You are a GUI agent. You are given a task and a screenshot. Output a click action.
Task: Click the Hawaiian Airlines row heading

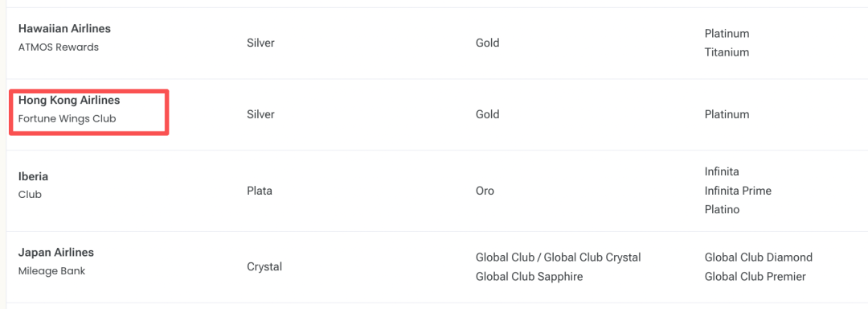tap(64, 28)
